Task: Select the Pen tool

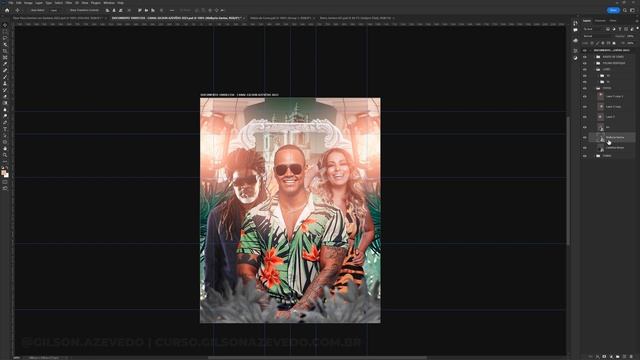Action: (x=5, y=123)
